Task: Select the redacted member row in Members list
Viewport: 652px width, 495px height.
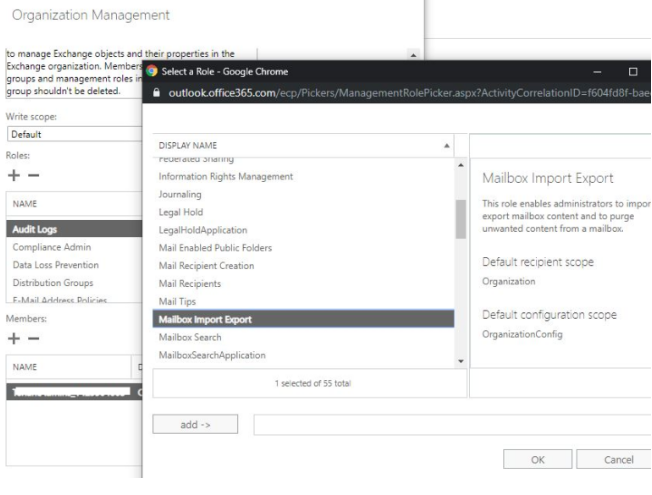Action: pyautogui.click(x=74, y=392)
